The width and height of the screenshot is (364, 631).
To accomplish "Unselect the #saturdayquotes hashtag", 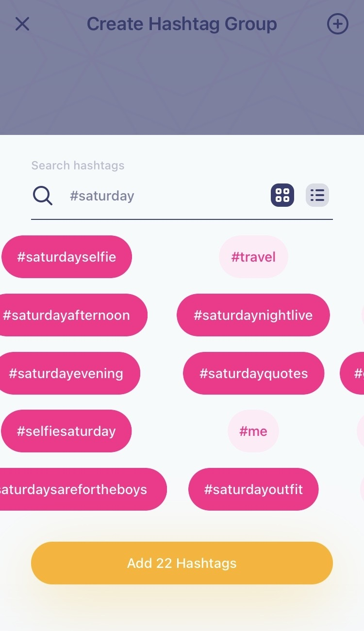I will point(253,373).
